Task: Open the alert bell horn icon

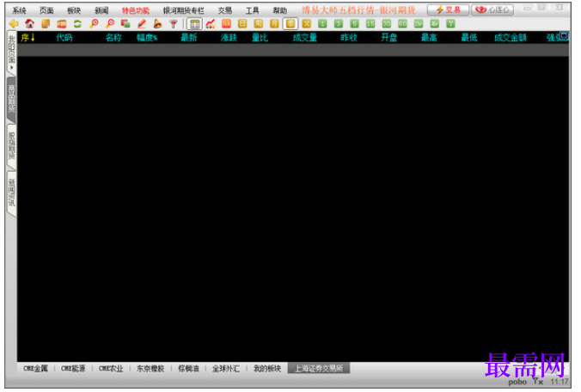Action: [x=157, y=24]
